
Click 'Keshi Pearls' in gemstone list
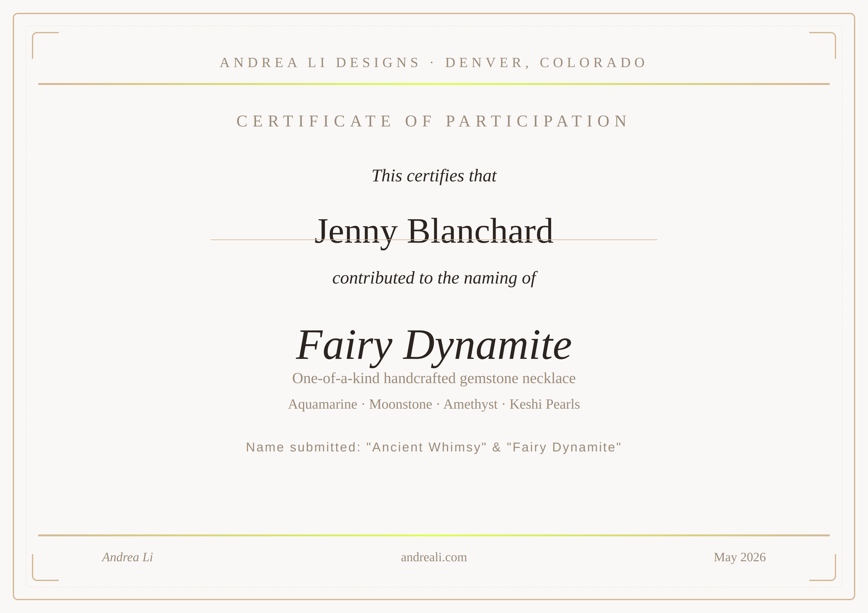(544, 404)
